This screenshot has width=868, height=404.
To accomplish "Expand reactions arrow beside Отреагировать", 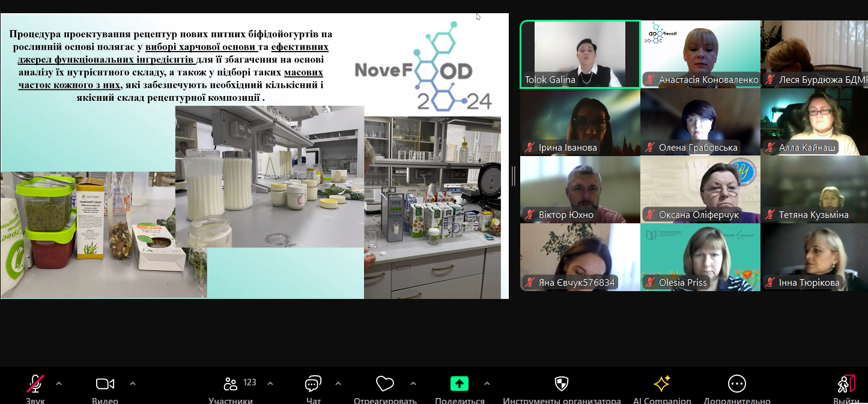I will click(x=413, y=384).
